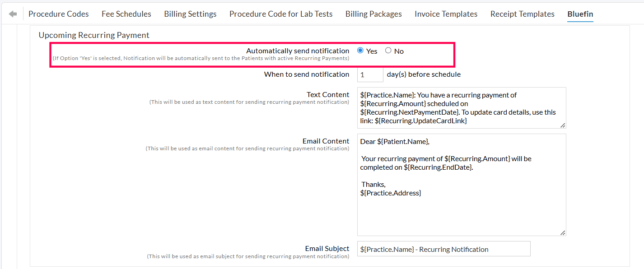Open the Procedure Codes tab

(x=58, y=14)
